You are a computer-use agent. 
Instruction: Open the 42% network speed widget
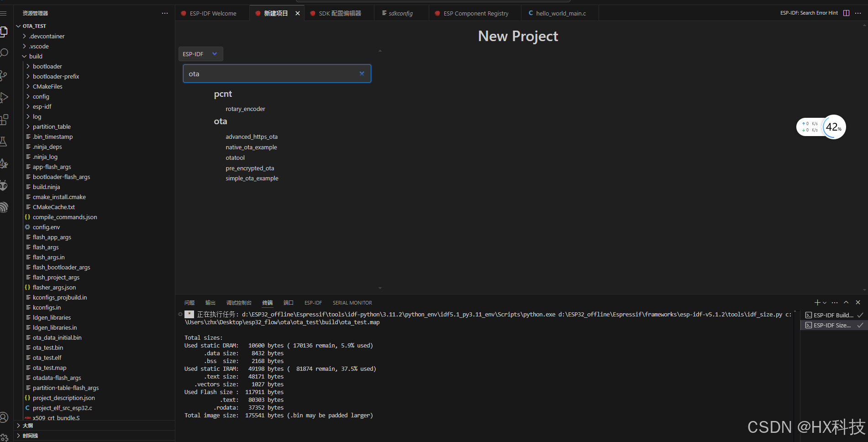pos(834,127)
